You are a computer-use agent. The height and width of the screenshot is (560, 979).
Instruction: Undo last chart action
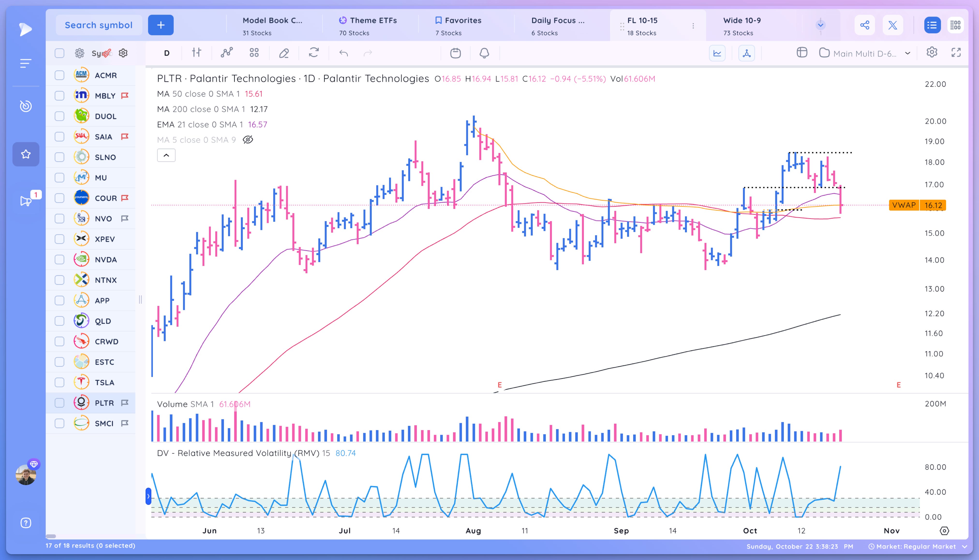coord(343,53)
